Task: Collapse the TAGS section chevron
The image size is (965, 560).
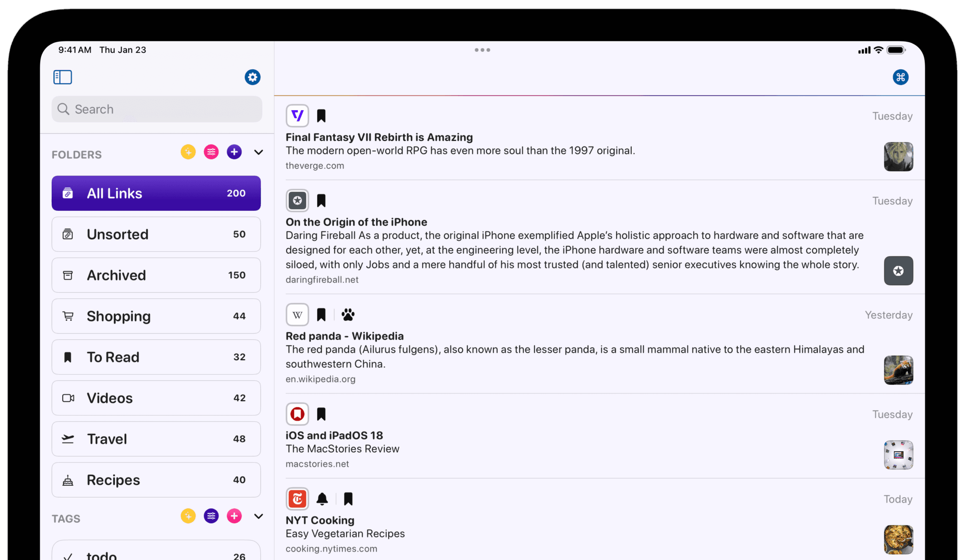Action: click(x=258, y=516)
